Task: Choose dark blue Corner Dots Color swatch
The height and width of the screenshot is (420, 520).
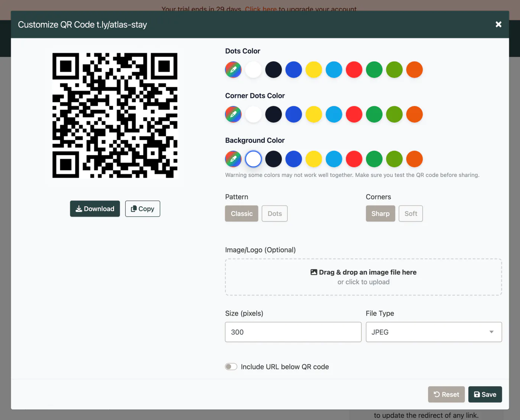Action: tap(294, 114)
